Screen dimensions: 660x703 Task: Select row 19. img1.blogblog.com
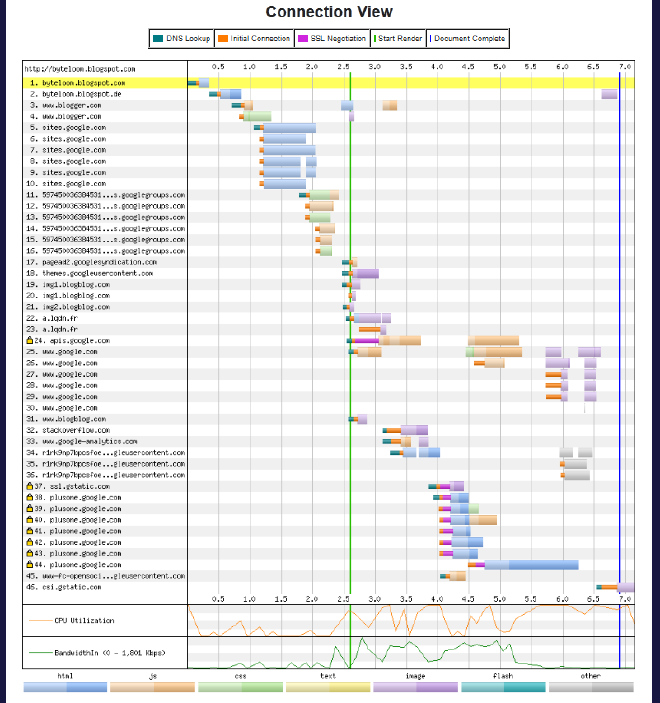[x=329, y=285]
